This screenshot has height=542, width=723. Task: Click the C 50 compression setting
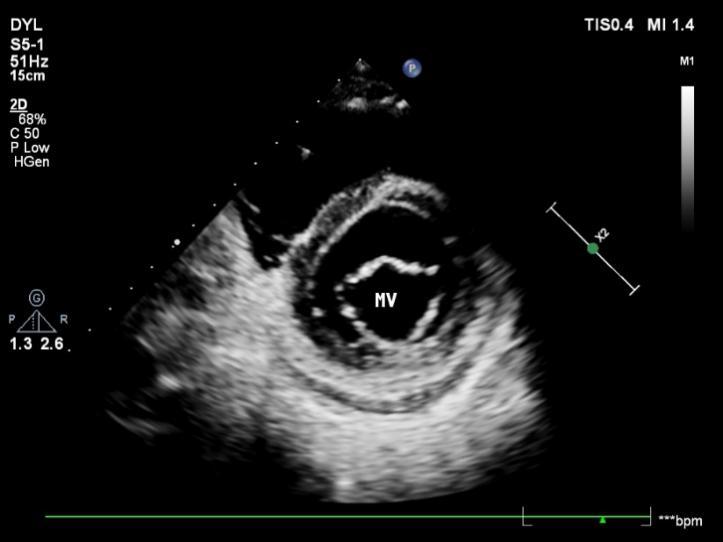27,133
